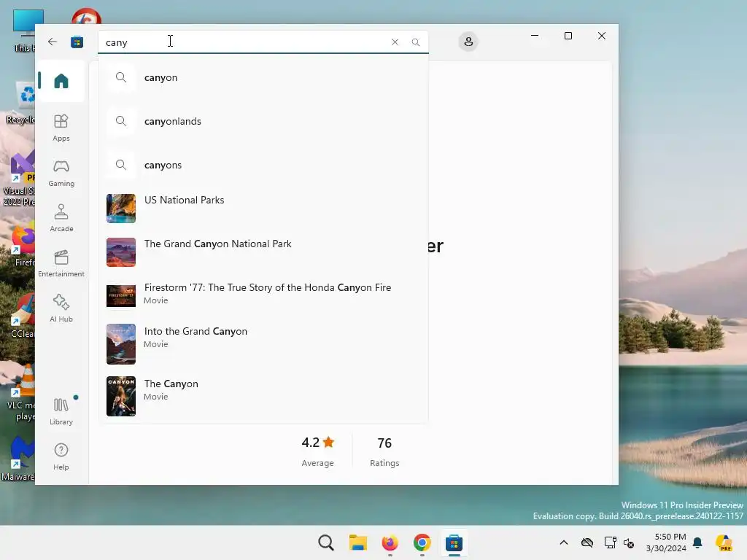747x560 pixels.
Task: Open the Gaming sidebar section
Action: click(61, 174)
